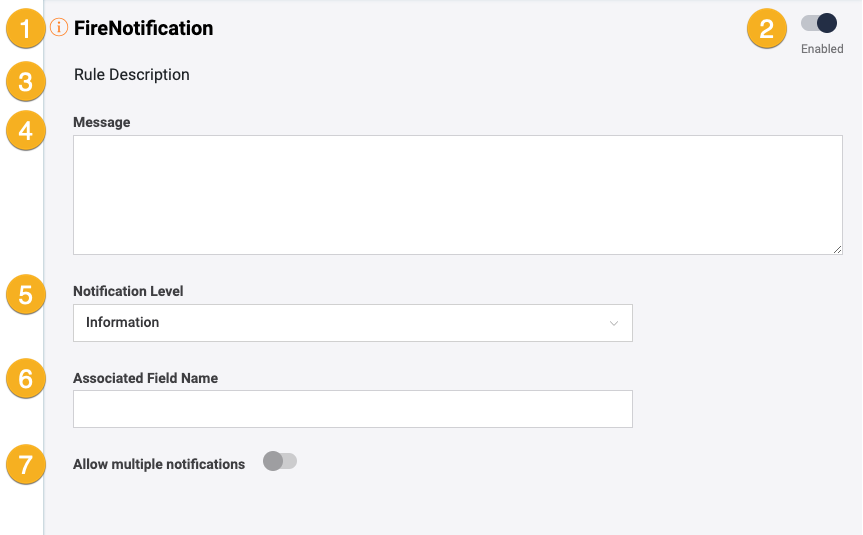The height and width of the screenshot is (535, 863).
Task: Click the Rule Description text
Action: (131, 74)
